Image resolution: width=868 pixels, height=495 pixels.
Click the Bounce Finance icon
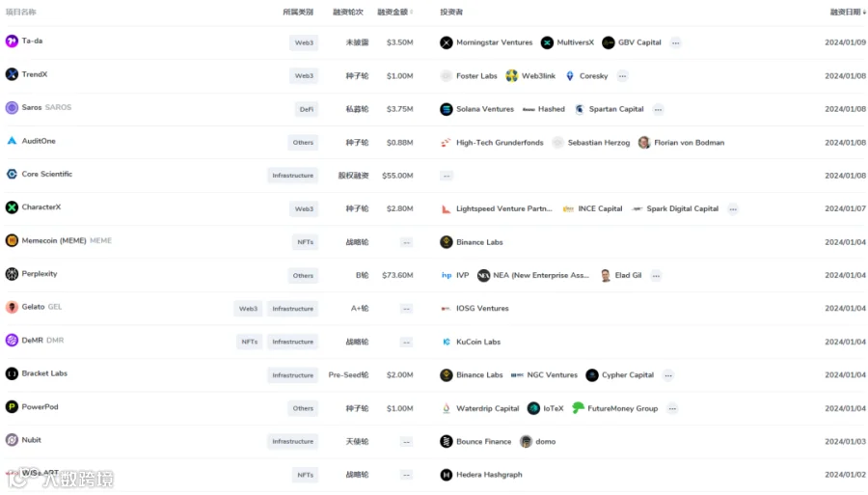coord(447,442)
